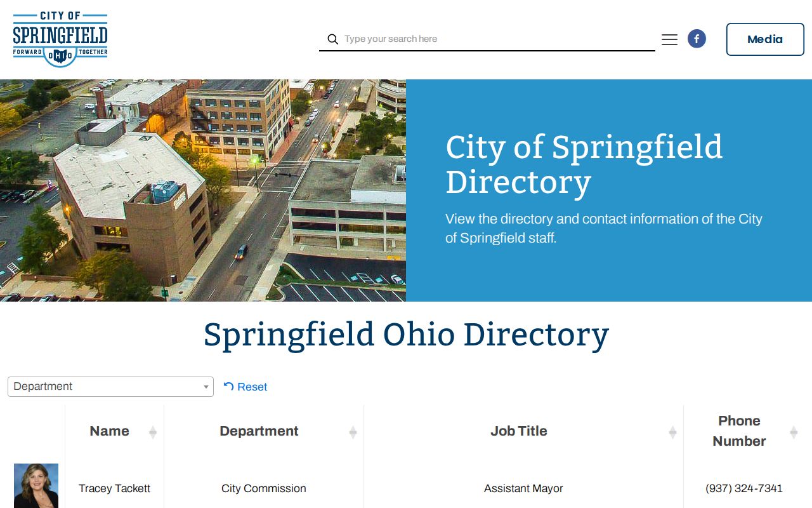Click the Reset link text
The height and width of the screenshot is (508, 812).
pyautogui.click(x=252, y=387)
